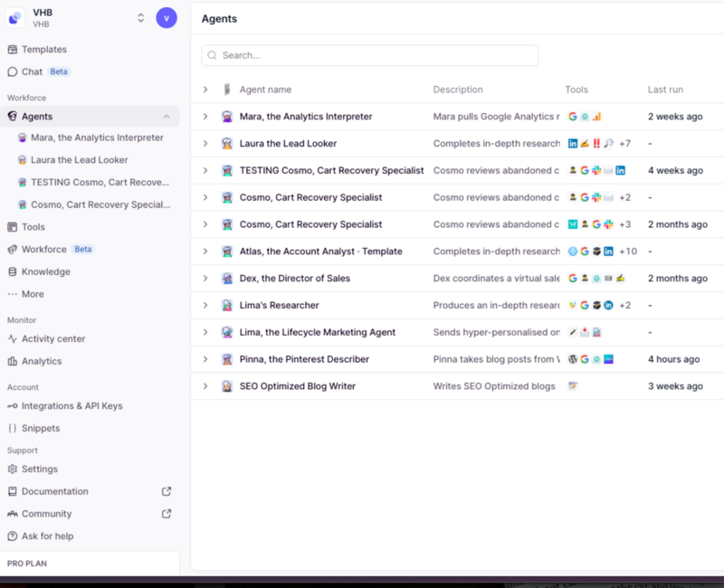
Task: Click the Integrations & API Keys icon
Action: [x=13, y=406]
